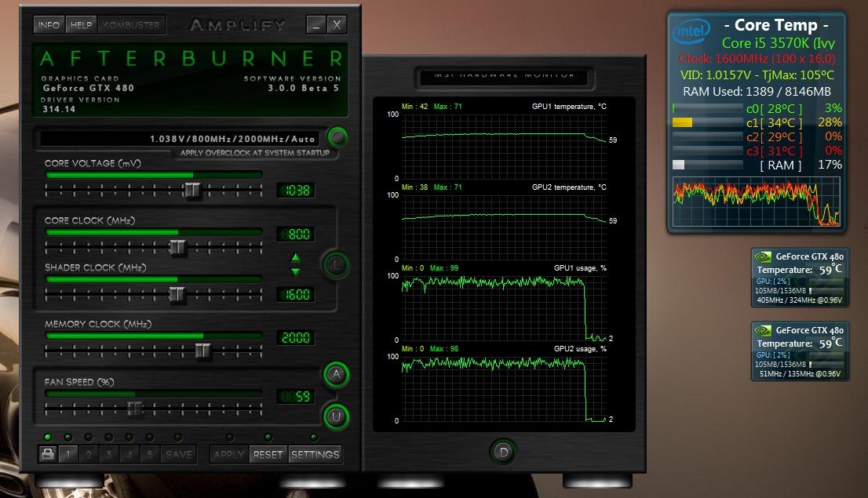868x498 pixels.
Task: Select profile slot 2
Action: (x=89, y=454)
